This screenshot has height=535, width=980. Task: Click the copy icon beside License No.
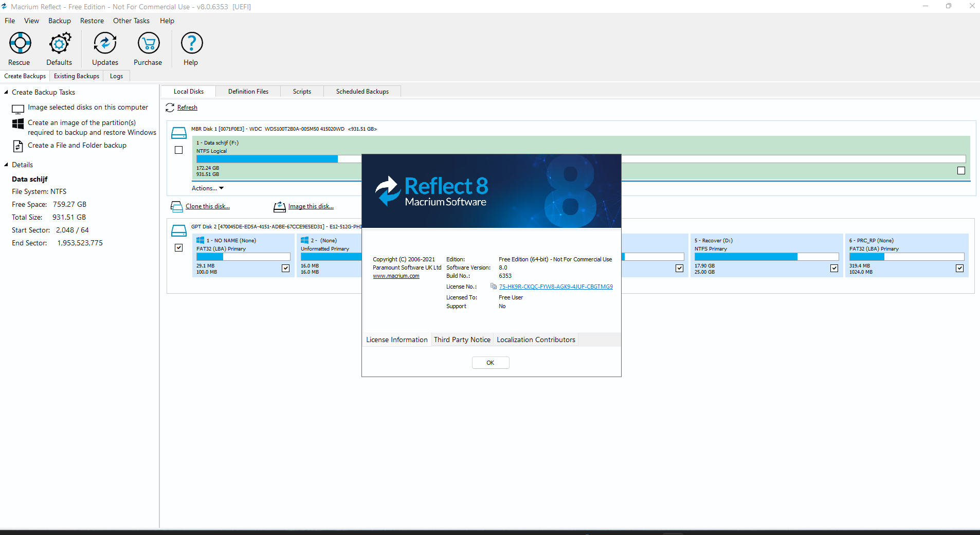click(494, 287)
